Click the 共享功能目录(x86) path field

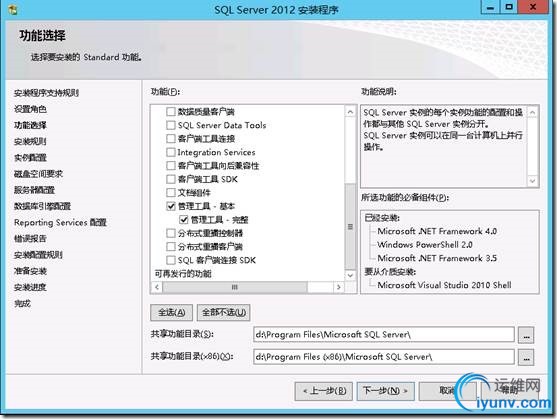[384, 357]
